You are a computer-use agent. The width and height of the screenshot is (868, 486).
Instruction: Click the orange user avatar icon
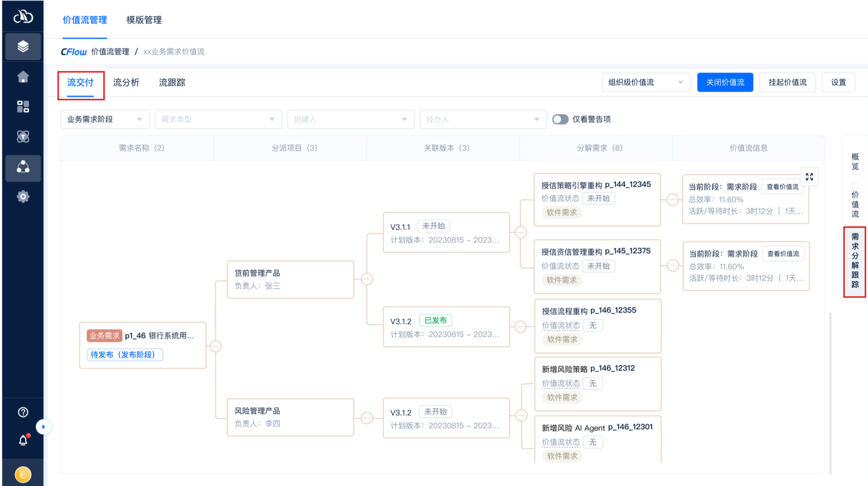(x=23, y=474)
